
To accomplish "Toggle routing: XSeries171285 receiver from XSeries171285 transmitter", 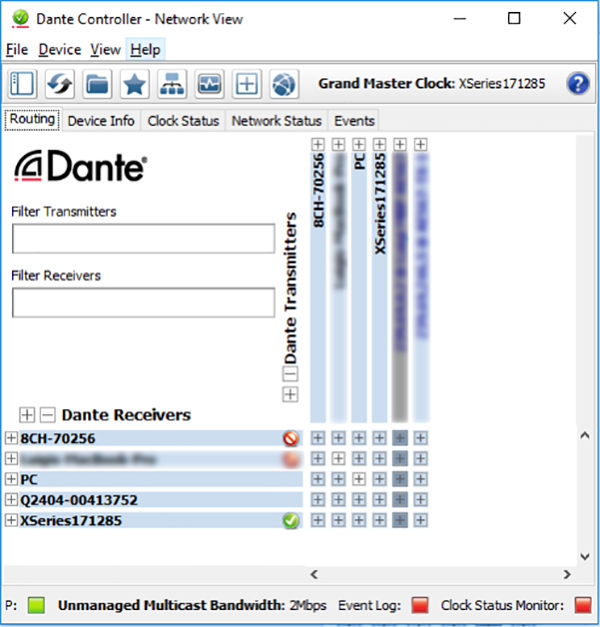I will pos(380,520).
